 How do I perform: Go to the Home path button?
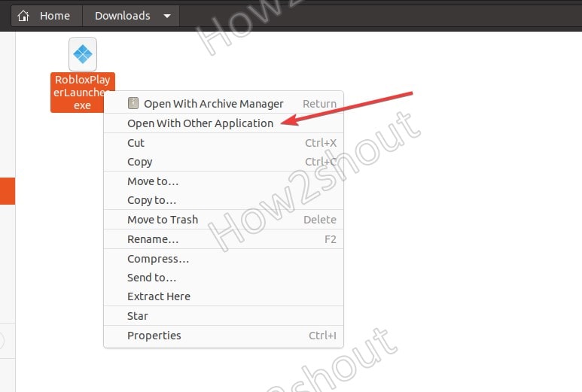(x=47, y=16)
